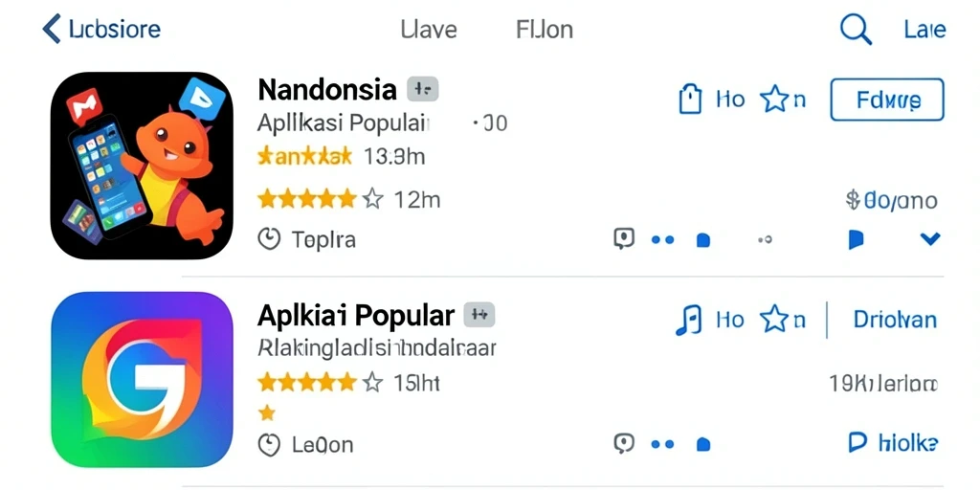
Task: Click the shopping bag icon beside Nandonsia
Action: coord(690,100)
